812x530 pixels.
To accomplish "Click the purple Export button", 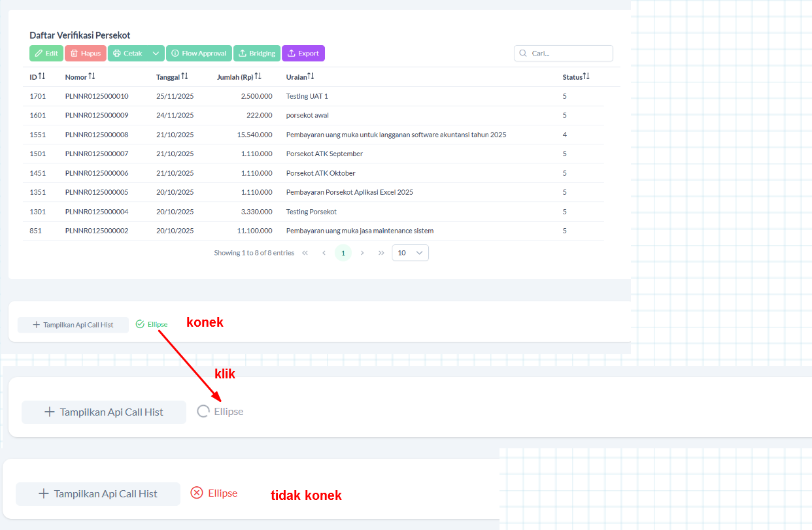I will [x=303, y=54].
